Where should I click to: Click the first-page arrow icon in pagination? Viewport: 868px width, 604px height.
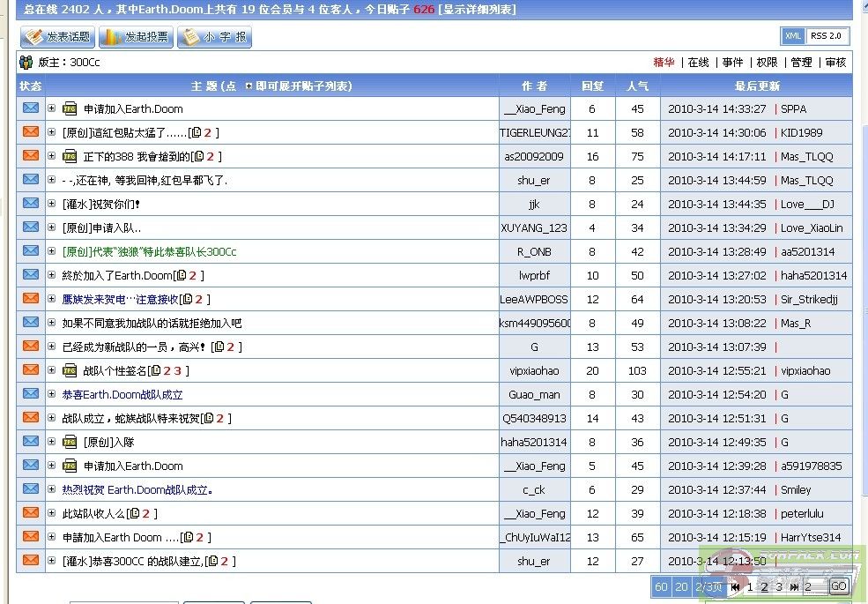(x=736, y=586)
